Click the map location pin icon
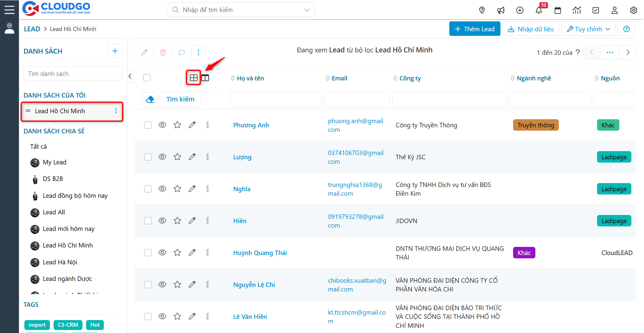 pyautogui.click(x=482, y=11)
